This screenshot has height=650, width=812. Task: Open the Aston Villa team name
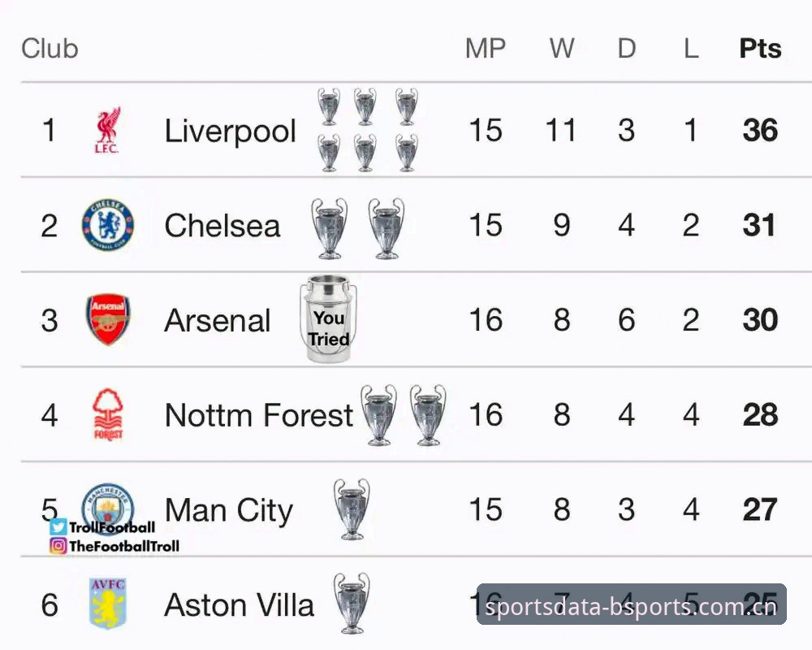[x=240, y=604]
